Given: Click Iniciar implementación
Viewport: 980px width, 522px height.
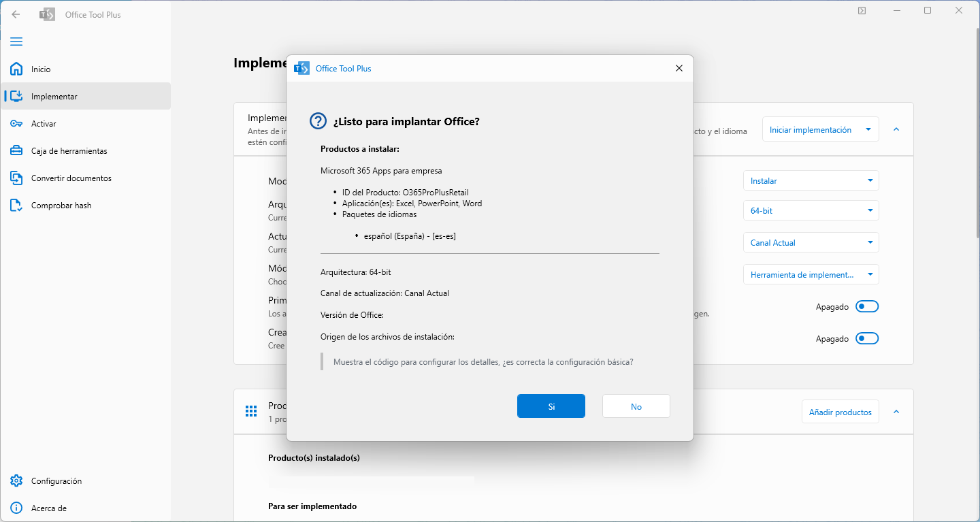Looking at the screenshot, I should click(811, 129).
